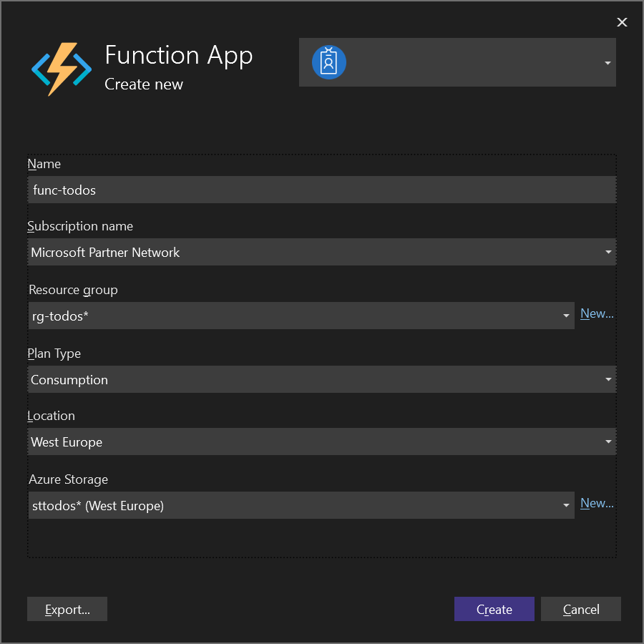This screenshot has width=644, height=644.
Task: Click New... next to Azure Storage
Action: point(597,503)
